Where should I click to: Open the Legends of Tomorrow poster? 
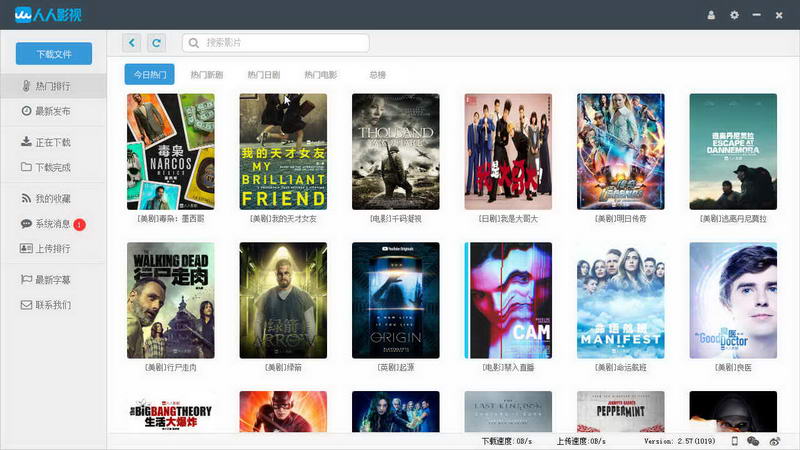[620, 152]
